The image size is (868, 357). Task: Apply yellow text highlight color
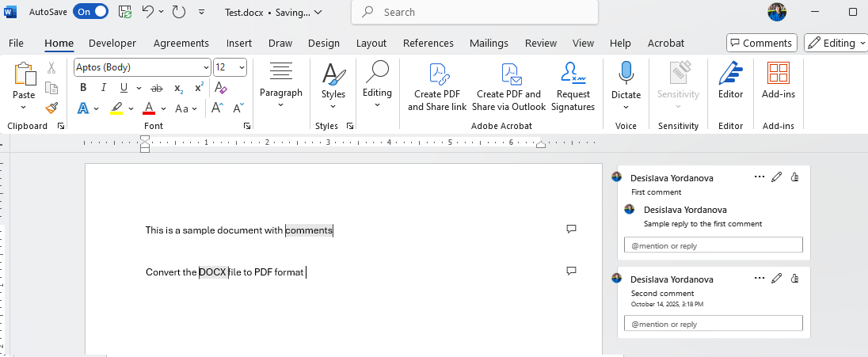[116, 108]
